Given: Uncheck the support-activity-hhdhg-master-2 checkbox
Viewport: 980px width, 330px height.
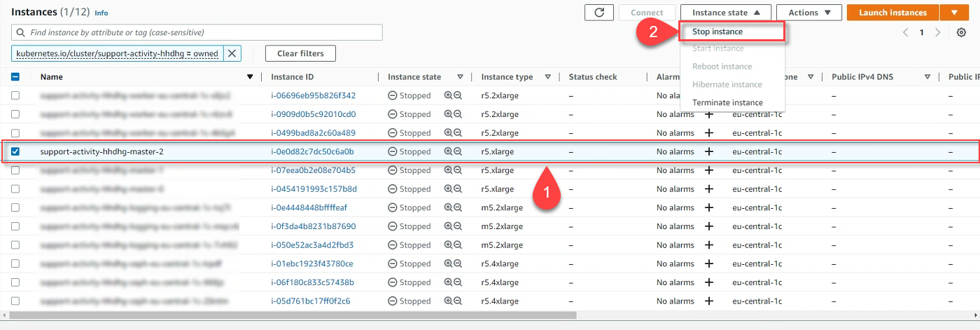Looking at the screenshot, I should click(15, 151).
